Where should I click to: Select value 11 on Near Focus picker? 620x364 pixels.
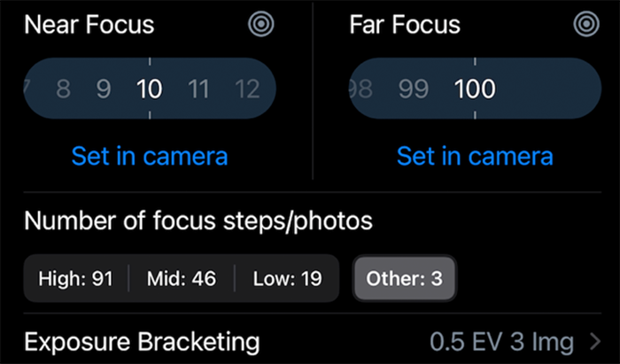(198, 89)
